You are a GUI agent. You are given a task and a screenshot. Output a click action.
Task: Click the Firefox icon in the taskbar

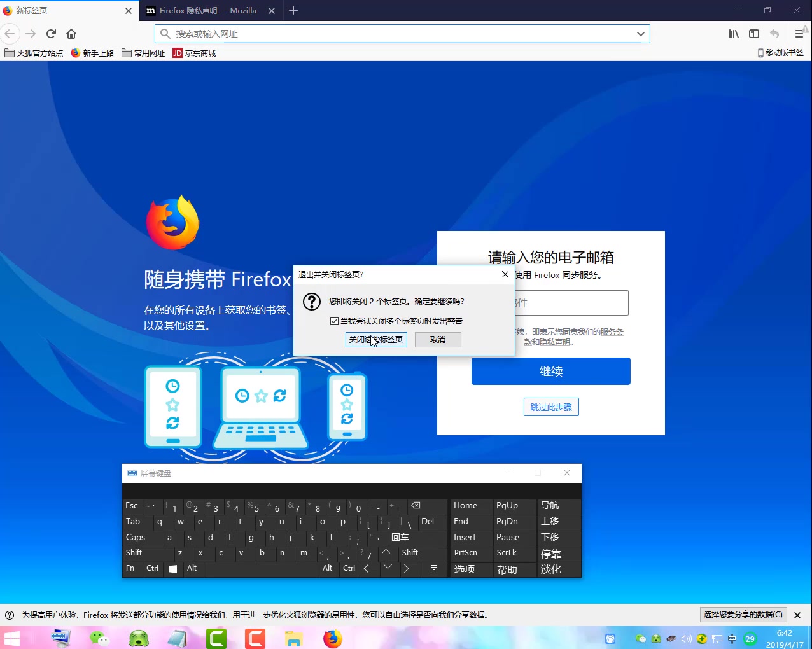[332, 638]
